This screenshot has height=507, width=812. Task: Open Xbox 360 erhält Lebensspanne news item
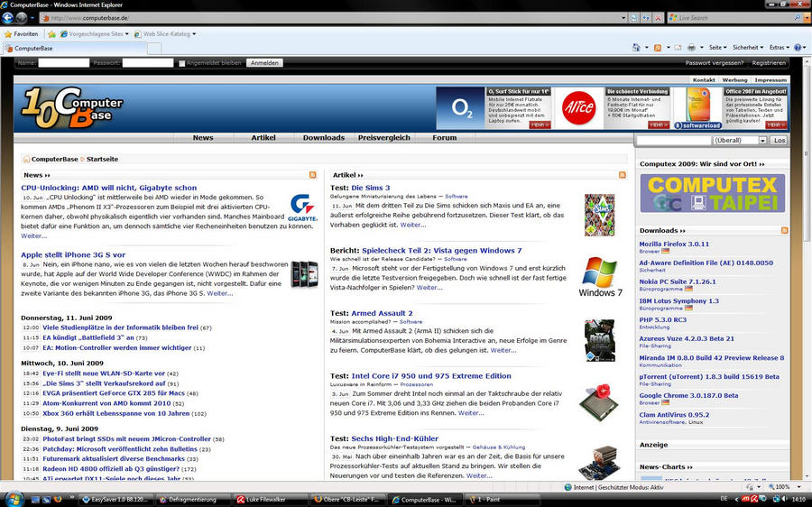coord(116,414)
